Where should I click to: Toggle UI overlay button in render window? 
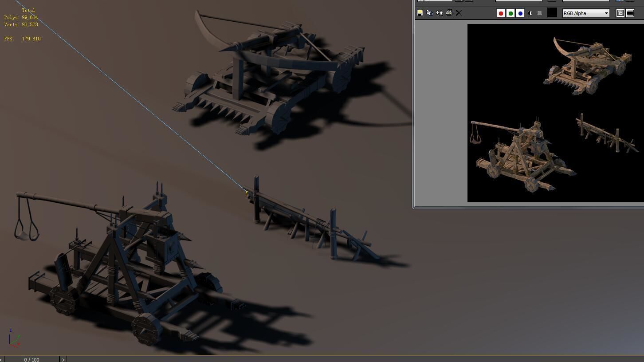620,13
